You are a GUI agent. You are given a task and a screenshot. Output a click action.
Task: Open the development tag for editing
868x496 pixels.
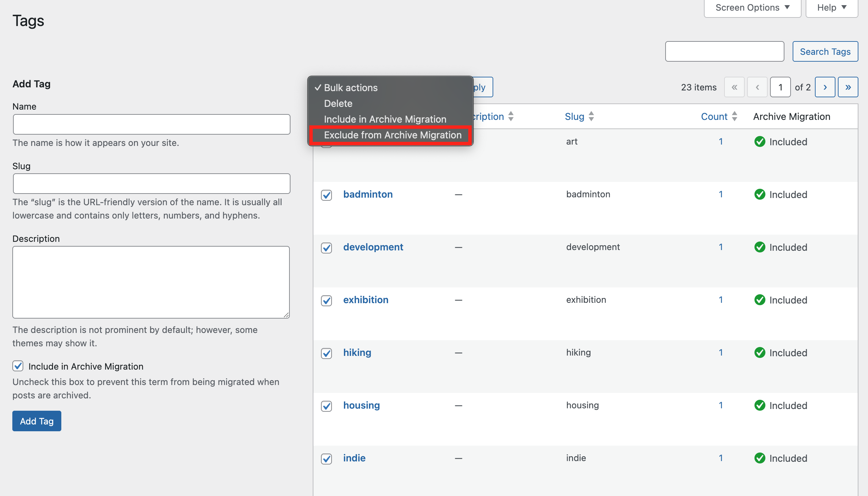pyautogui.click(x=373, y=247)
